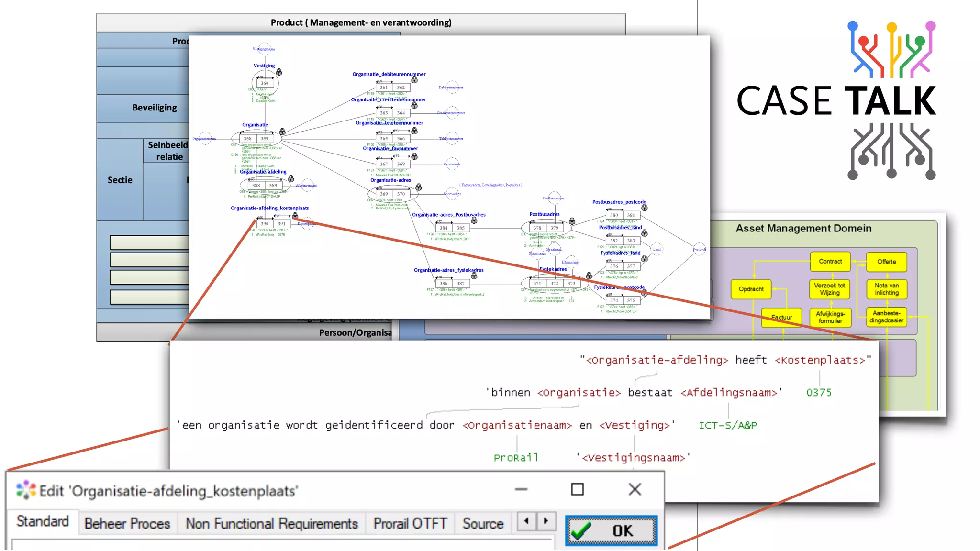Switch to the Beheer Proces tab
Viewport: 980px width, 551px height.
127,524
